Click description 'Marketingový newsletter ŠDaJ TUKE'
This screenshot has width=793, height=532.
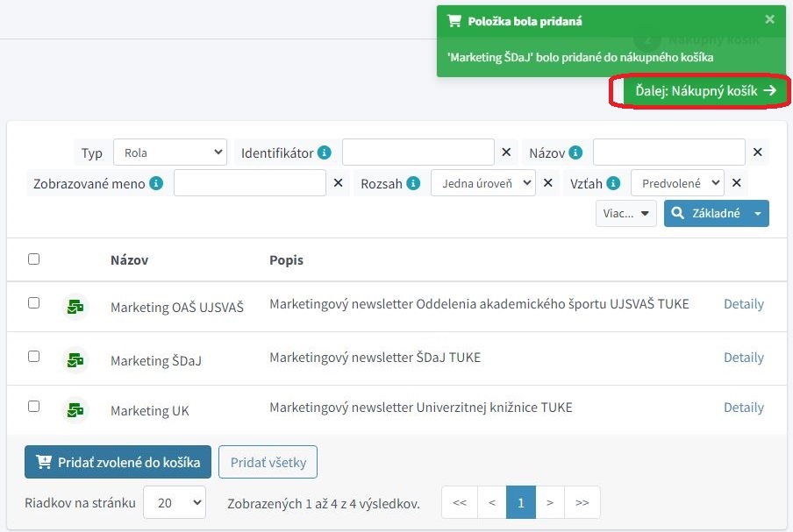pos(375,358)
